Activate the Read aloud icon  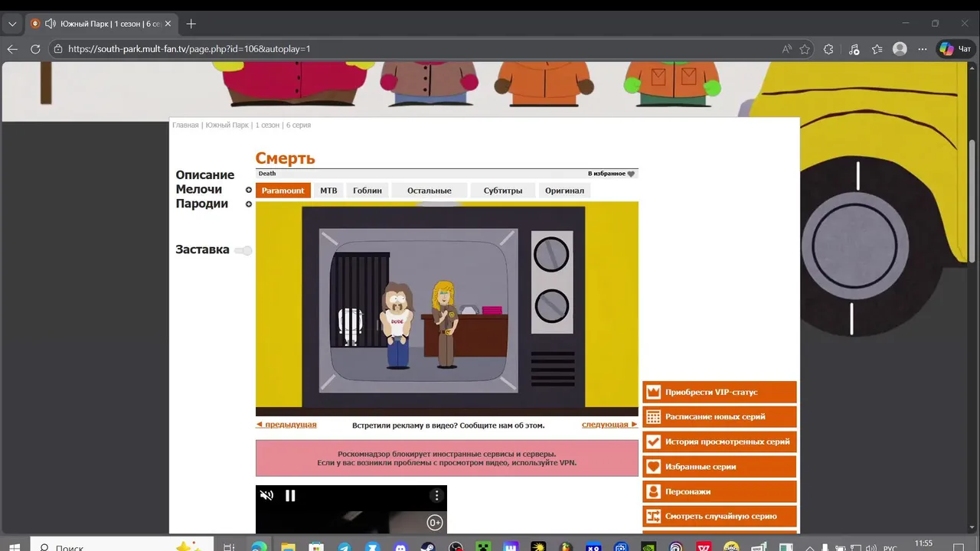pos(786,48)
